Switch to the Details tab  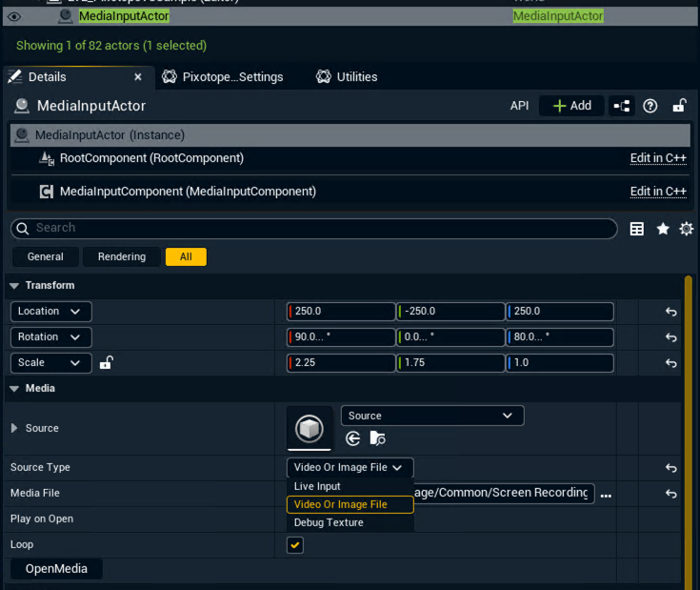pos(48,77)
